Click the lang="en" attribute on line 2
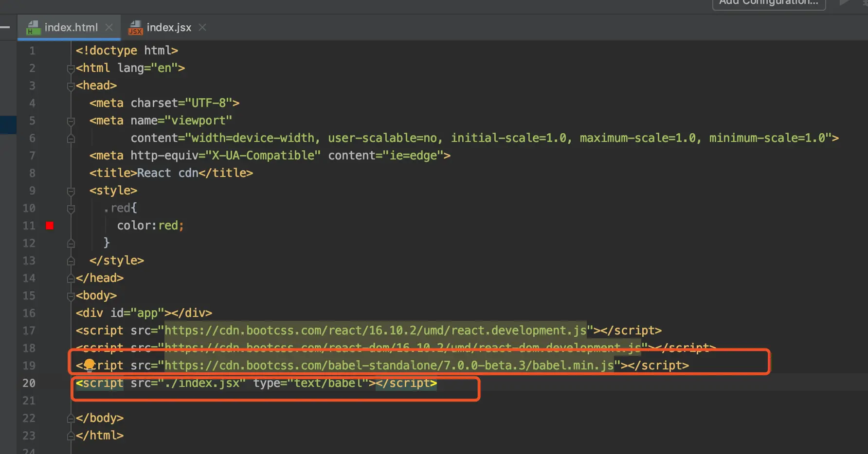This screenshot has height=454, width=868. [147, 68]
